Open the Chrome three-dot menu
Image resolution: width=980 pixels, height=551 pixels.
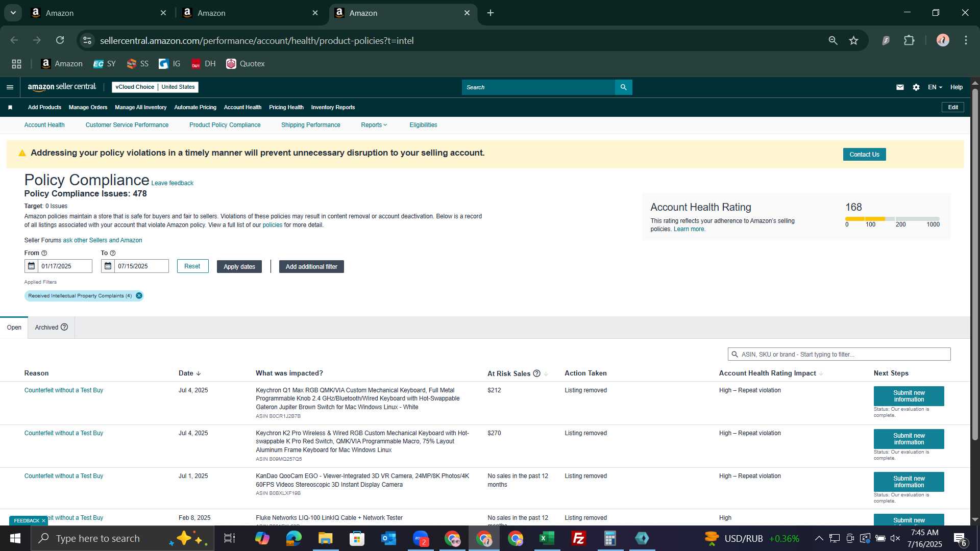pyautogui.click(x=966, y=40)
